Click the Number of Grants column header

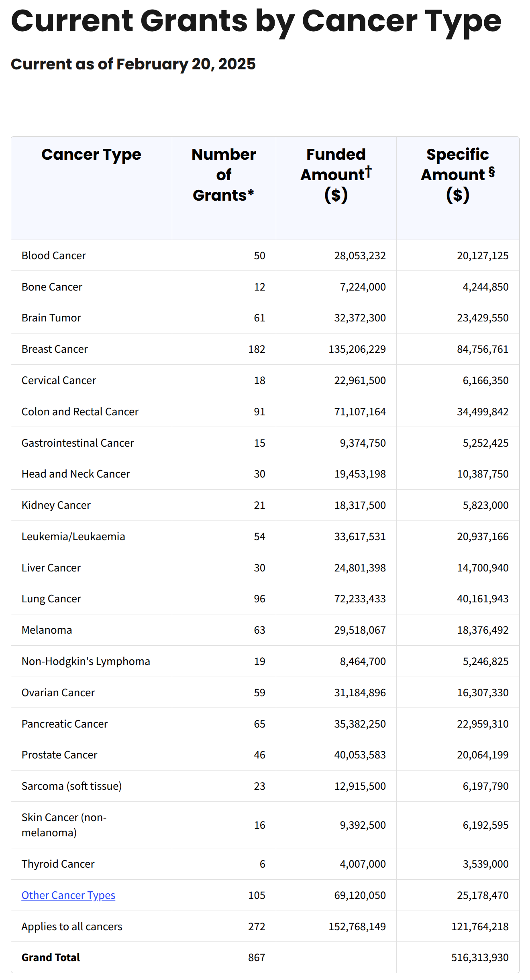224,175
